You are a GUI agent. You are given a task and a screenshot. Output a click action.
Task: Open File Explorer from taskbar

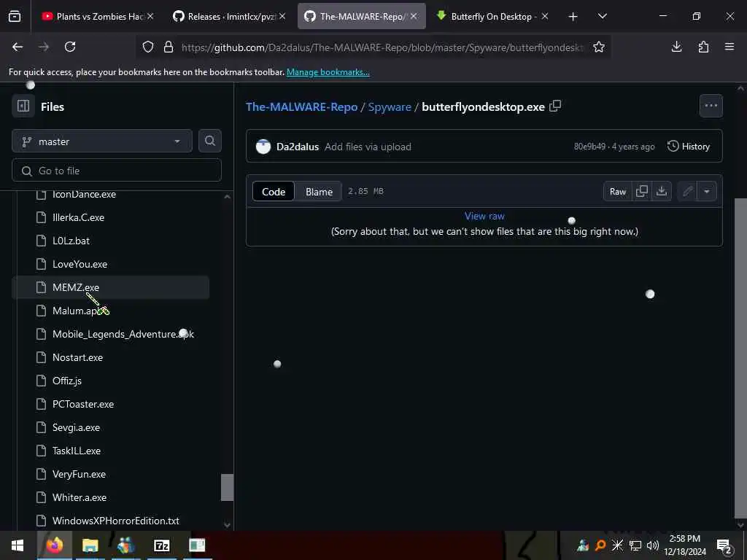[90, 545]
